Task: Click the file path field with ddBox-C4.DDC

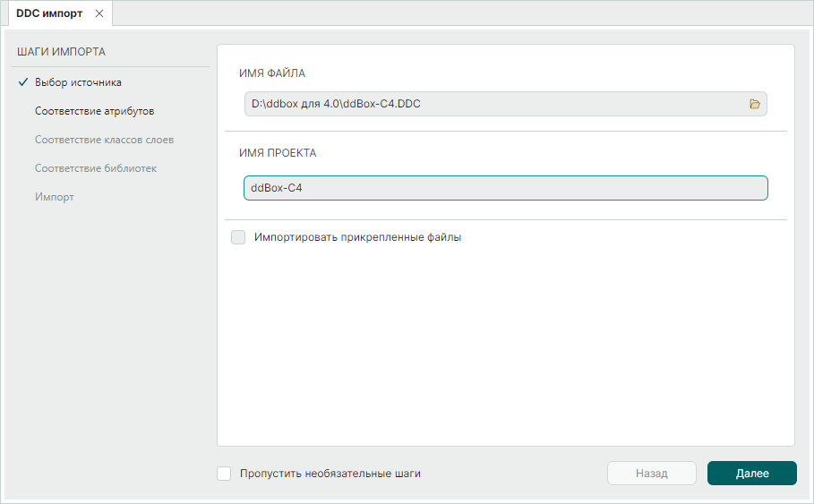Action: tap(493, 104)
